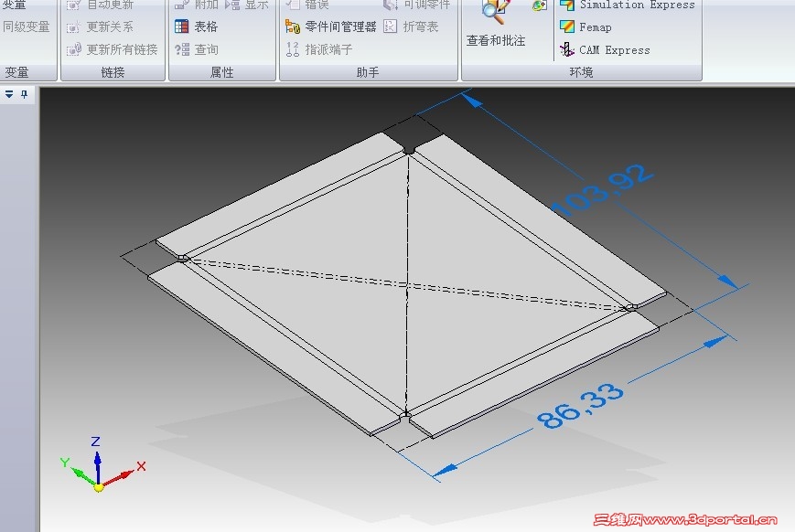
Task: Click the 折弯表 bend table icon
Action: (x=390, y=27)
